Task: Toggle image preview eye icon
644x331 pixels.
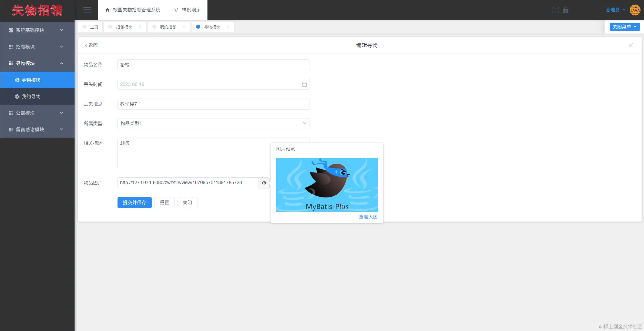Action: (x=264, y=183)
